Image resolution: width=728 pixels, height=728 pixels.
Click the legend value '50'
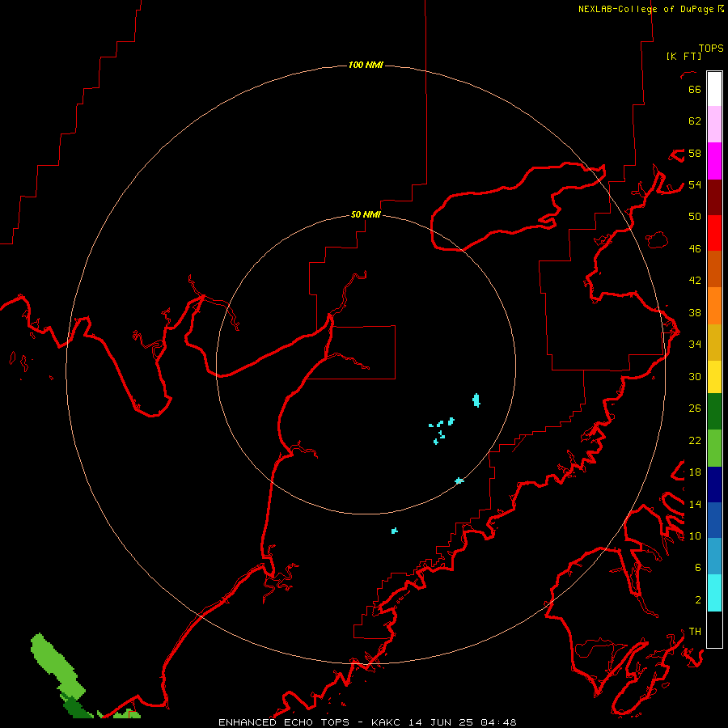click(x=695, y=217)
